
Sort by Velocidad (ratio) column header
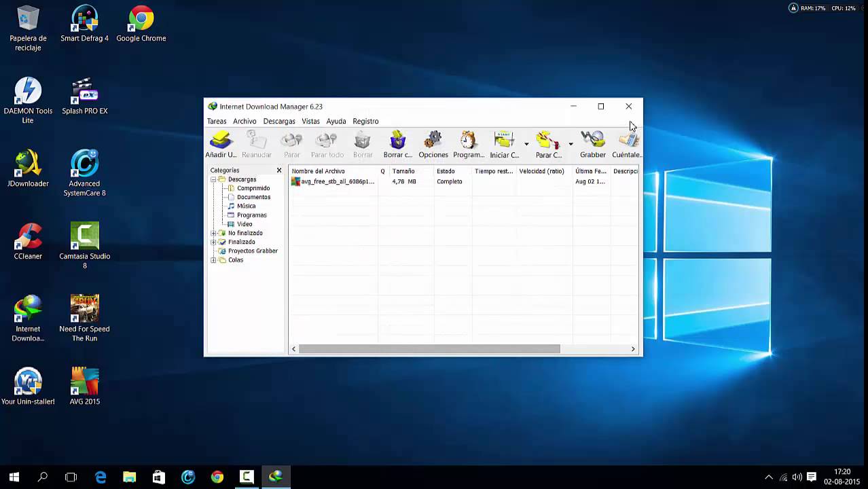(x=544, y=171)
